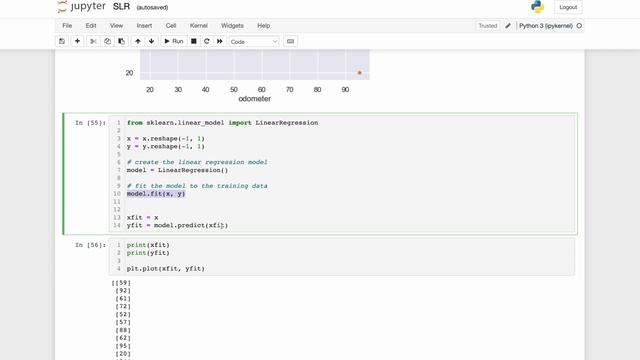Image resolution: width=640 pixels, height=360 pixels.
Task: Click the pencil edit mode icon
Action: 508,26
